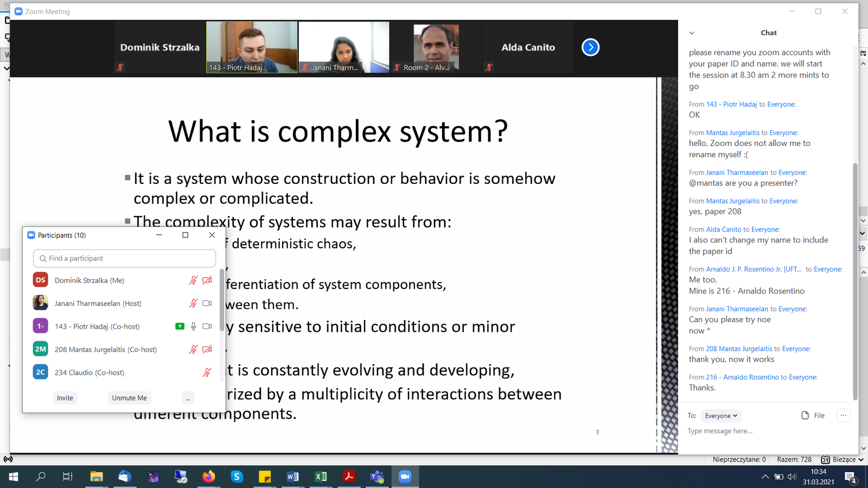The width and height of the screenshot is (868, 488).
Task: Click the Zoom icon in the taskbar
Action: click(x=405, y=477)
